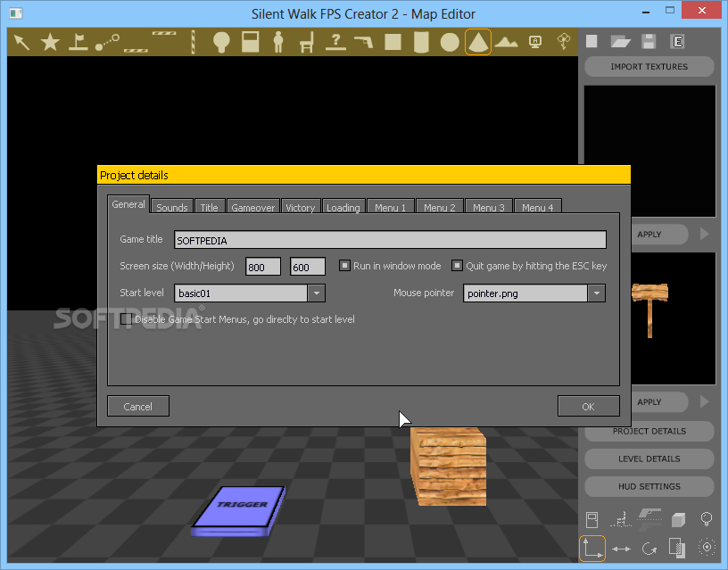Open HUD SETTINGS panel
The width and height of the screenshot is (728, 570).
(649, 486)
